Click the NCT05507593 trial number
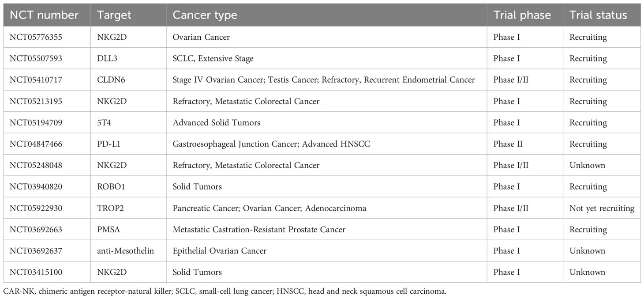Screen dimensions: 644x299 coord(35,58)
